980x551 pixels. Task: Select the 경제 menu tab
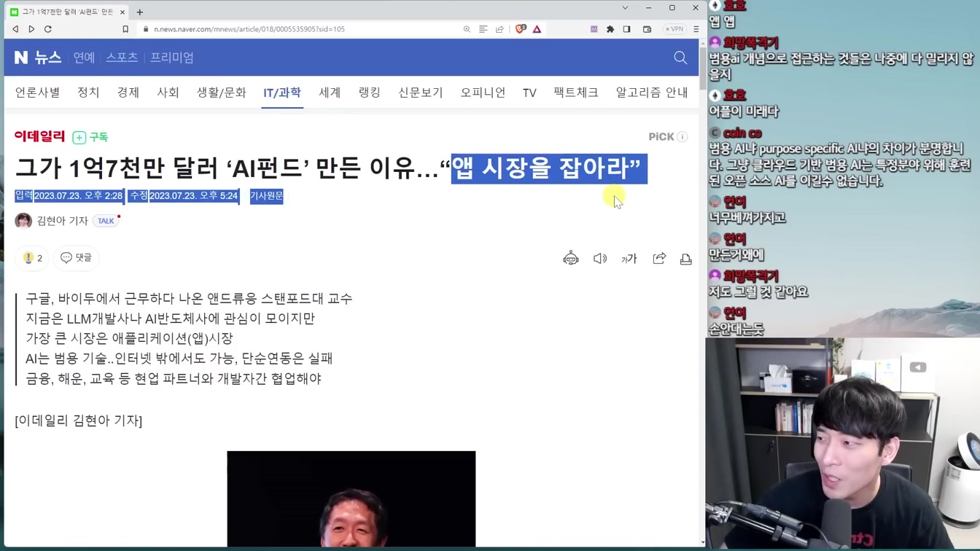click(x=128, y=93)
